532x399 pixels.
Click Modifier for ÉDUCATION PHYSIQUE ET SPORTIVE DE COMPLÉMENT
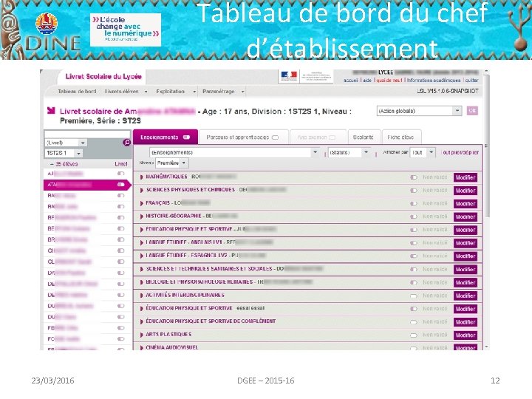pyautogui.click(x=465, y=322)
